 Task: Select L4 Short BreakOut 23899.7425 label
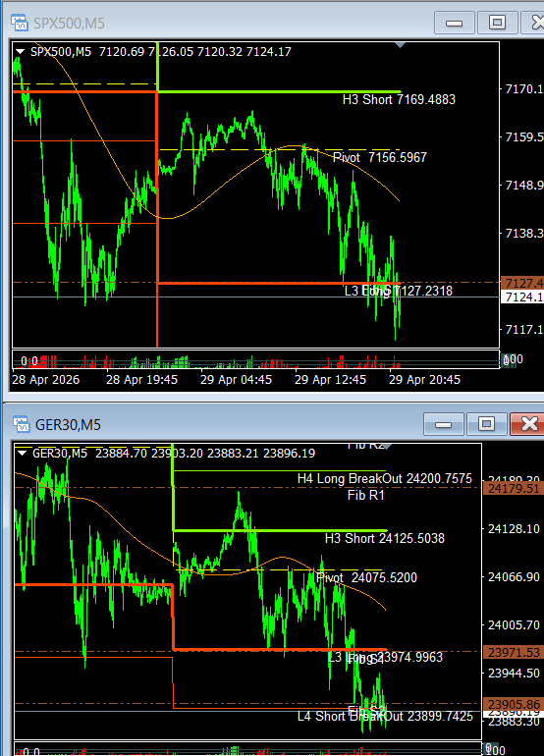click(x=385, y=716)
